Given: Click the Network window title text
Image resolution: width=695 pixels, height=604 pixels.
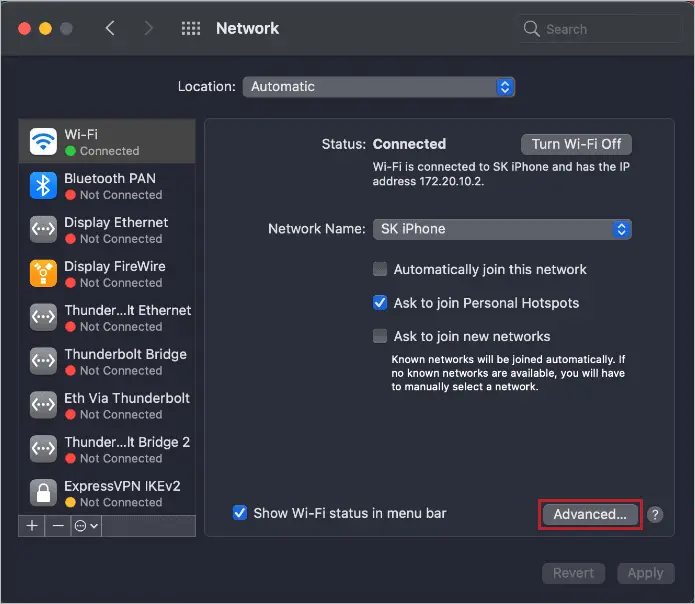Looking at the screenshot, I should pyautogui.click(x=247, y=28).
